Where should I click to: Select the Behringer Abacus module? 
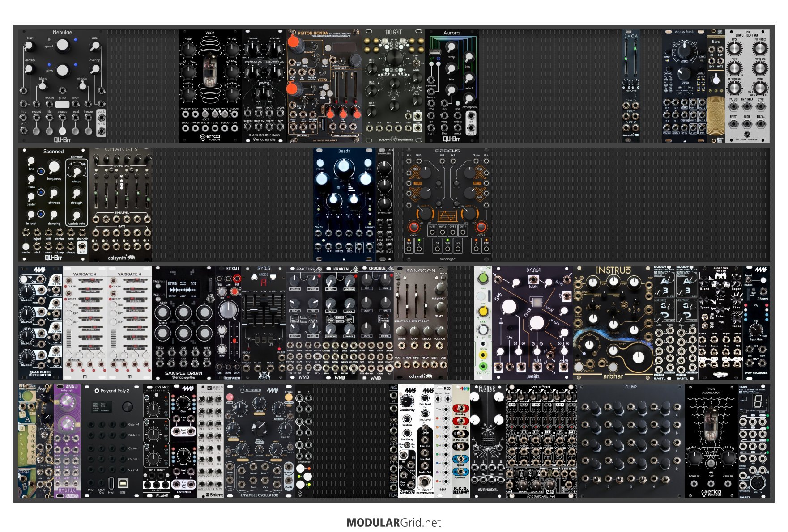tap(447, 204)
